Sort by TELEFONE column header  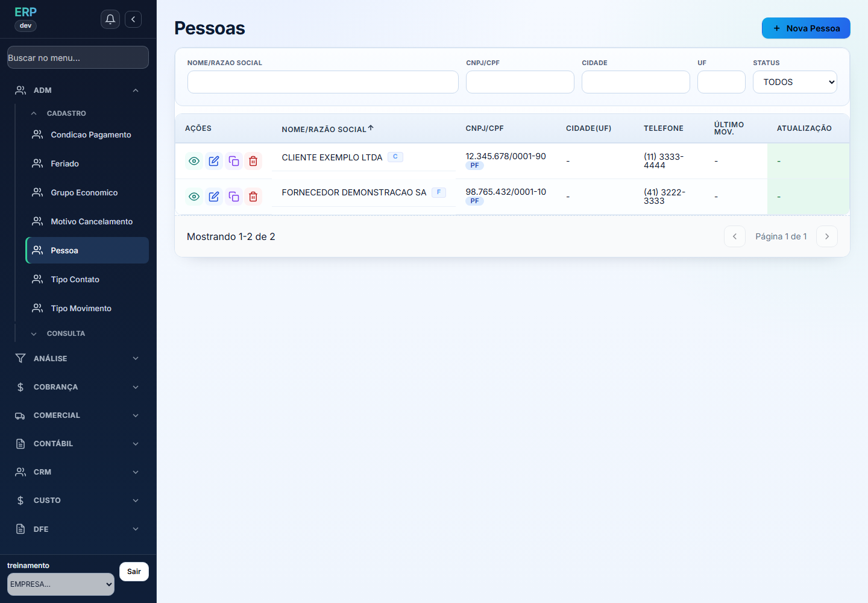[x=664, y=128]
